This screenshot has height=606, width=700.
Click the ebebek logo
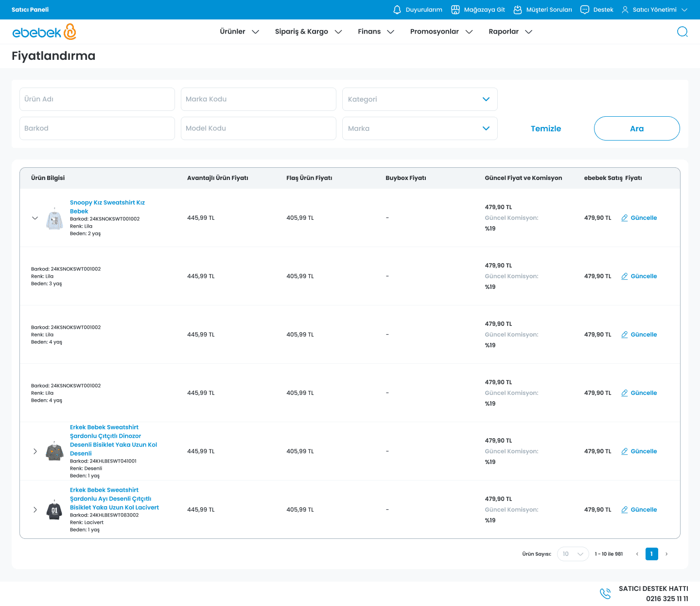point(44,32)
